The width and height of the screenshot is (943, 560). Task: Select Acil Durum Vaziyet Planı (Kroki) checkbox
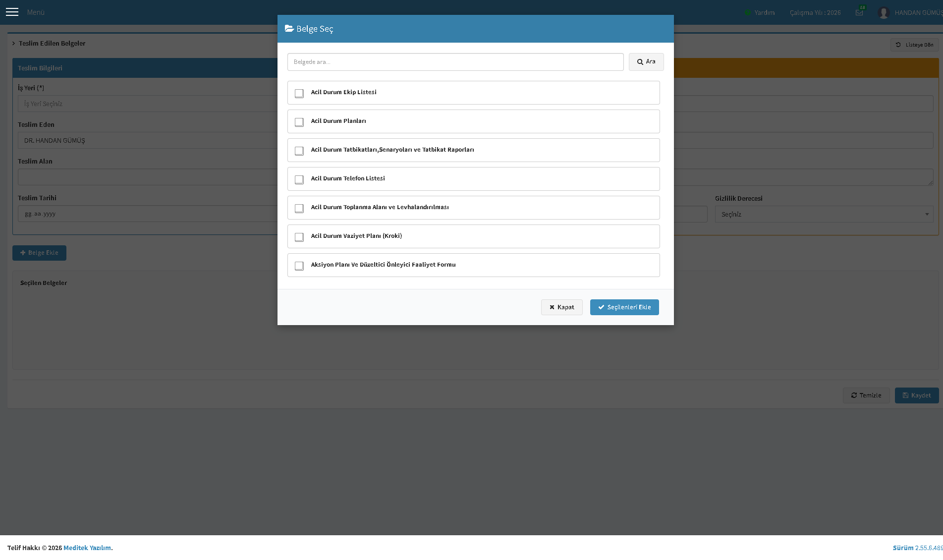tap(299, 237)
